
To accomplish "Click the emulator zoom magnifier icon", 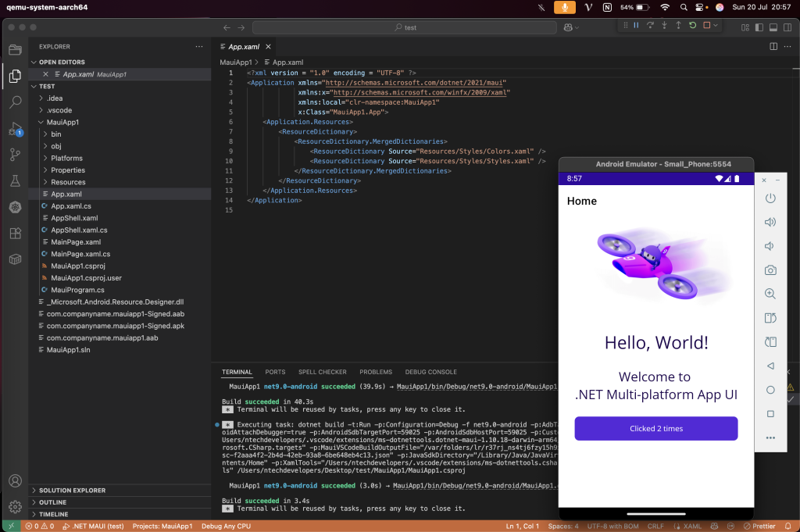I will point(770,294).
